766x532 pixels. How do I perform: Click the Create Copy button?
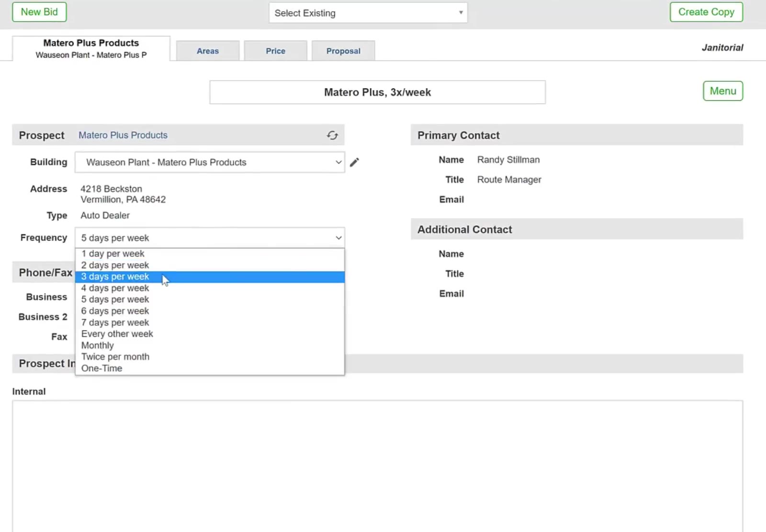[706, 12]
